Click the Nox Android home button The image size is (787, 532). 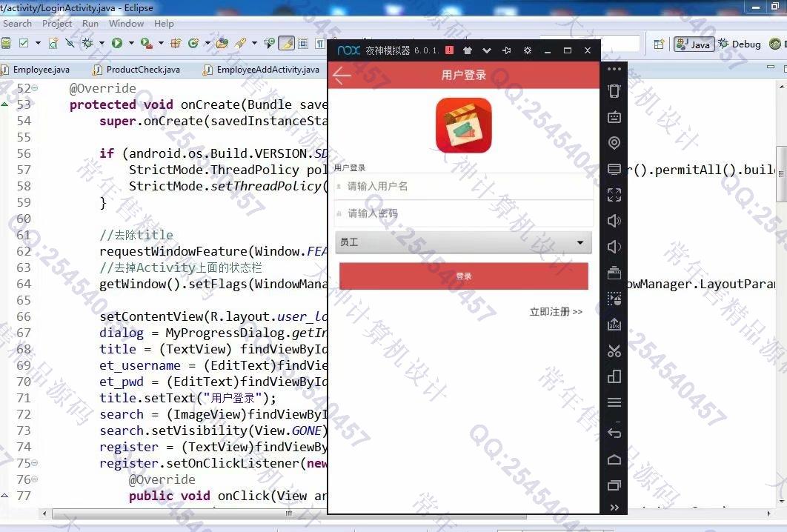614,459
